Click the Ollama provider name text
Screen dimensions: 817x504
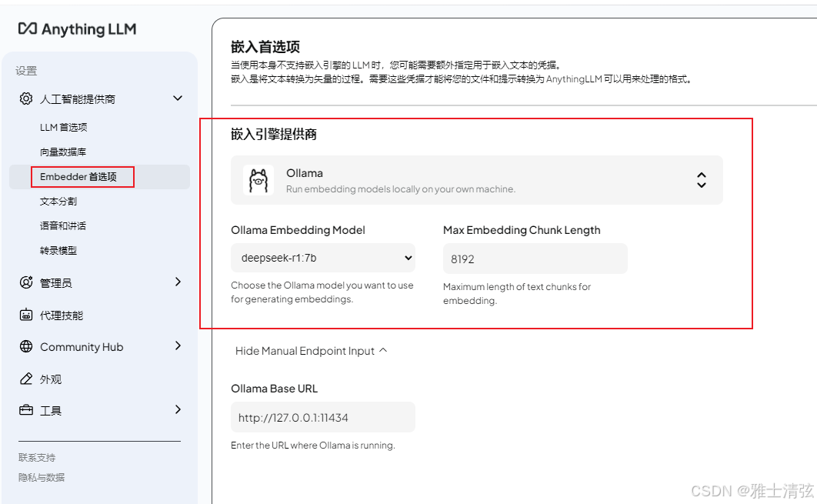point(305,173)
